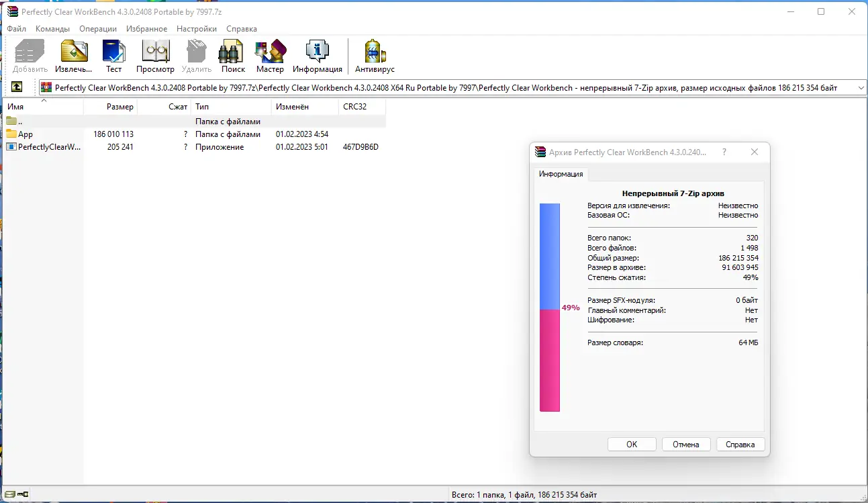Open the Избранное menu
Image resolution: width=868 pixels, height=503 pixels.
coord(147,29)
